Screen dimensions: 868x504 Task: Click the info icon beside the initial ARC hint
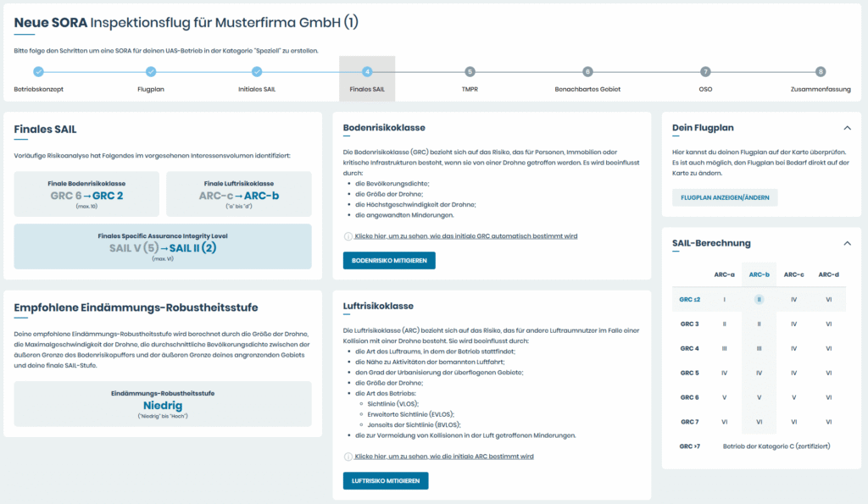coord(348,457)
